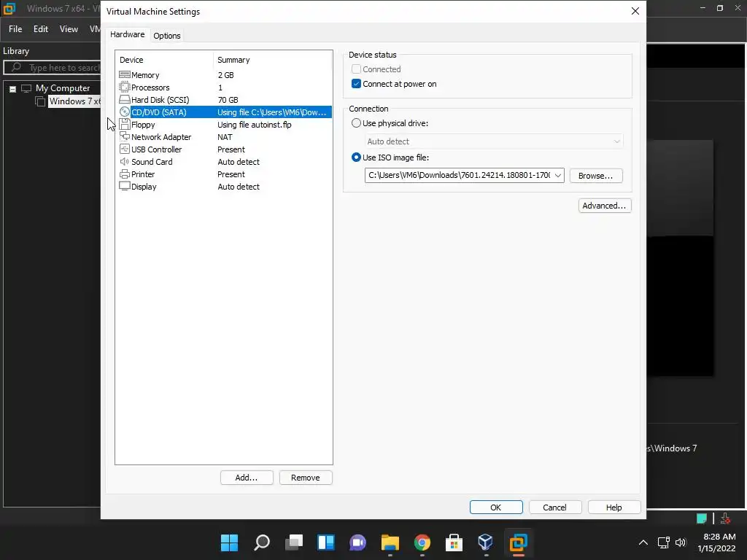This screenshot has height=560, width=747.
Task: Click the My Computer icon in Library
Action: click(26, 88)
